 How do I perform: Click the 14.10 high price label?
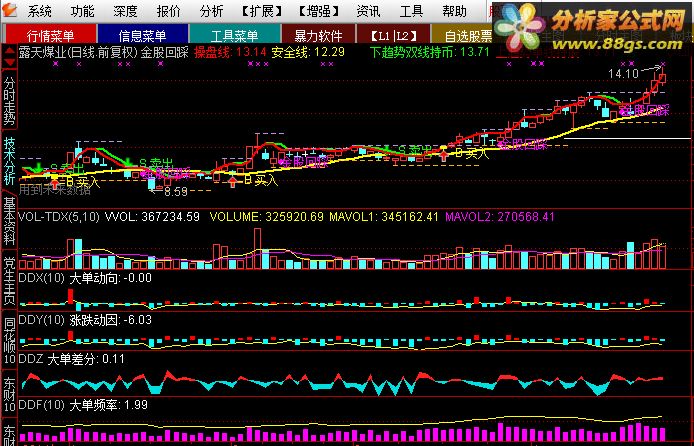(x=623, y=73)
